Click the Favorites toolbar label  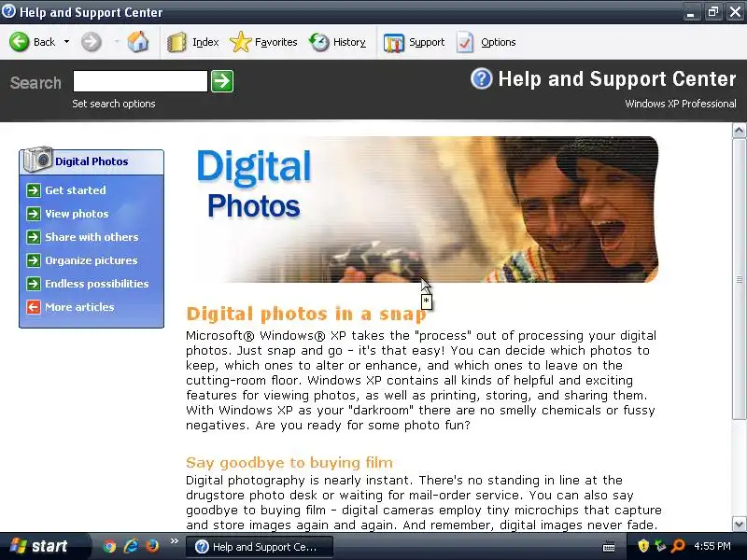coord(275,42)
